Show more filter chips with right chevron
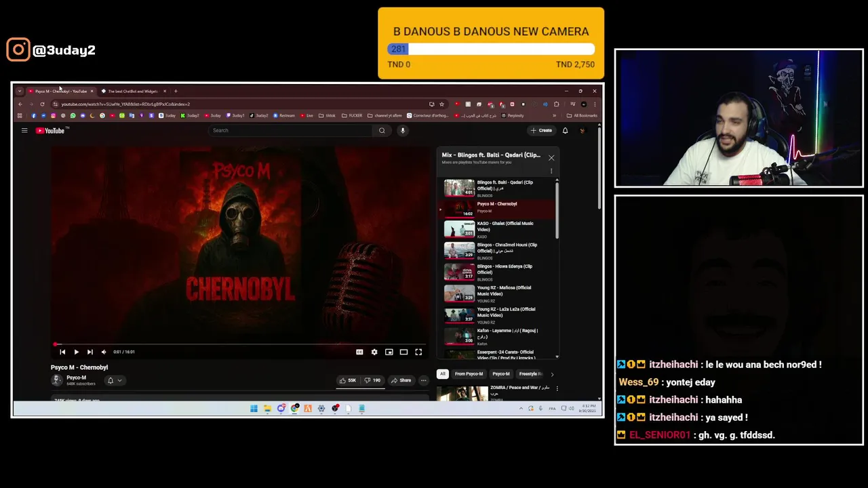This screenshot has height=488, width=868. 552,374
